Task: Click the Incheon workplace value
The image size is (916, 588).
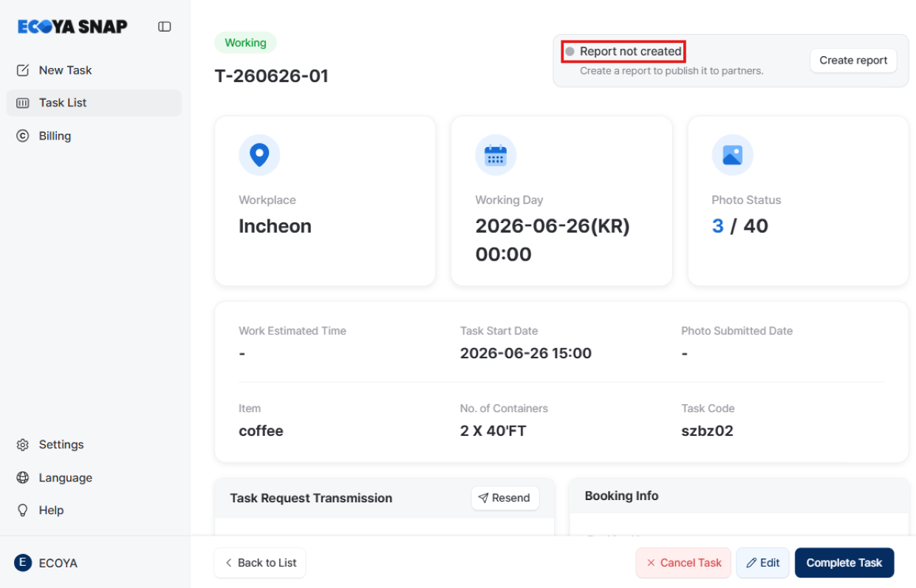Action: tap(275, 226)
